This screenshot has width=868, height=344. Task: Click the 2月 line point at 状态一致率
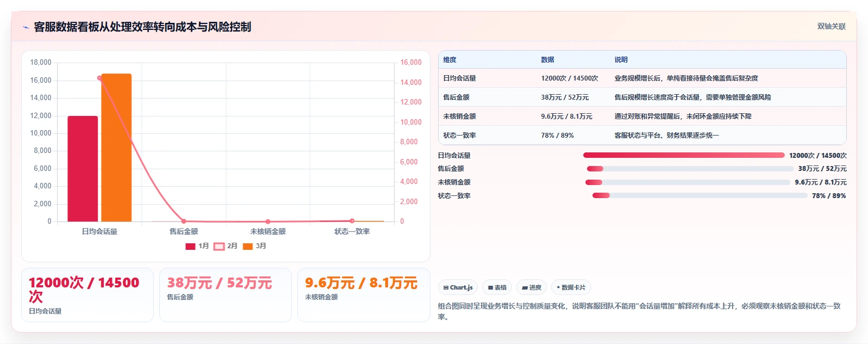point(352,220)
